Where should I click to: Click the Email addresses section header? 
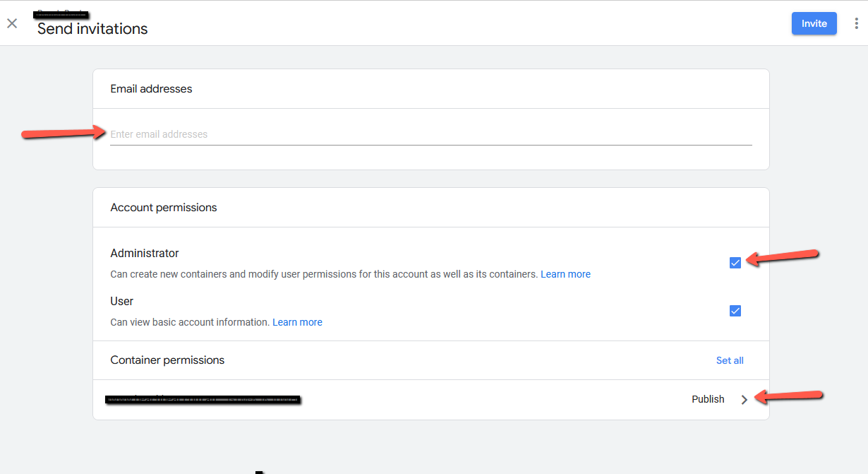click(x=151, y=88)
